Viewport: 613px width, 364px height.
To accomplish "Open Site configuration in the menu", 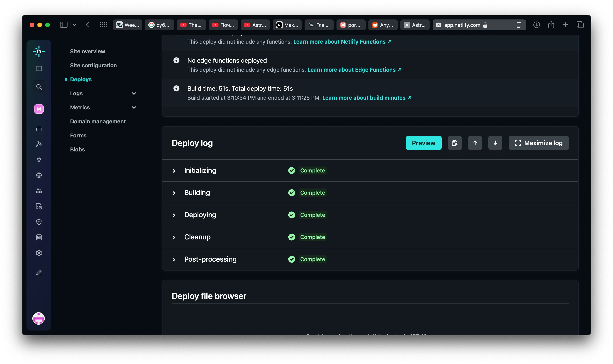I will pyautogui.click(x=93, y=65).
